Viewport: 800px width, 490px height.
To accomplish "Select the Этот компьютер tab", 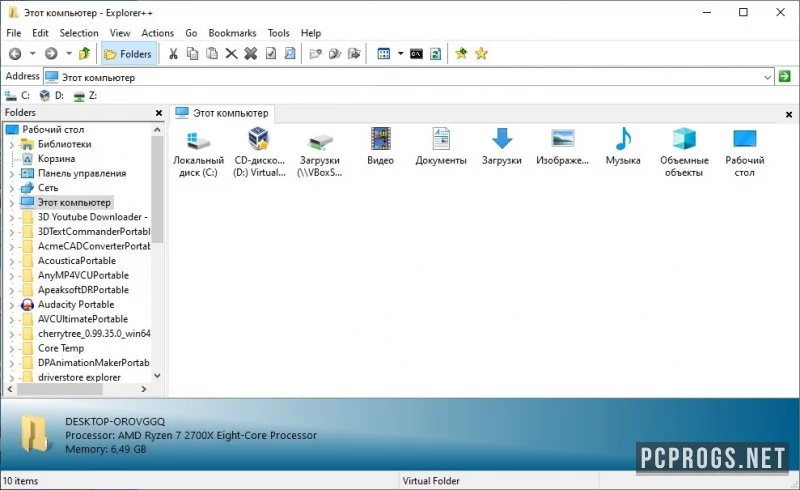I will 222,113.
